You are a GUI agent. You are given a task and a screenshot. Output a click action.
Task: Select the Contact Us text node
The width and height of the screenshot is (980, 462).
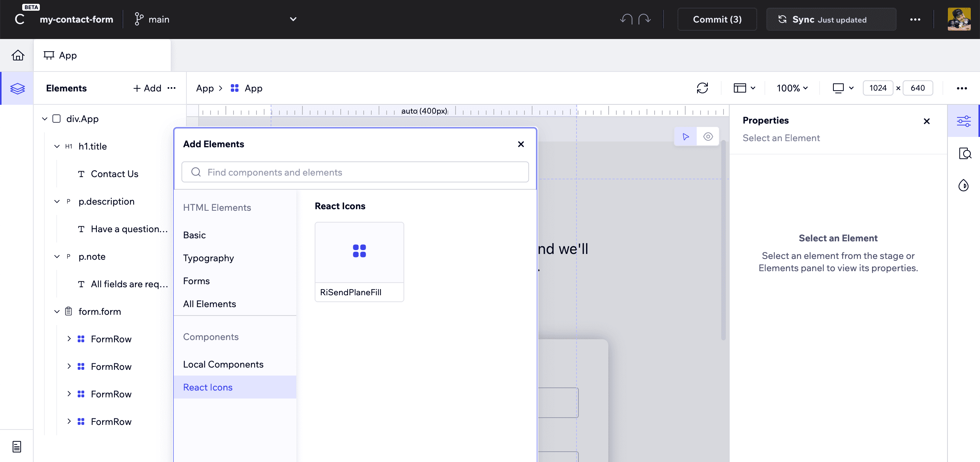(114, 174)
